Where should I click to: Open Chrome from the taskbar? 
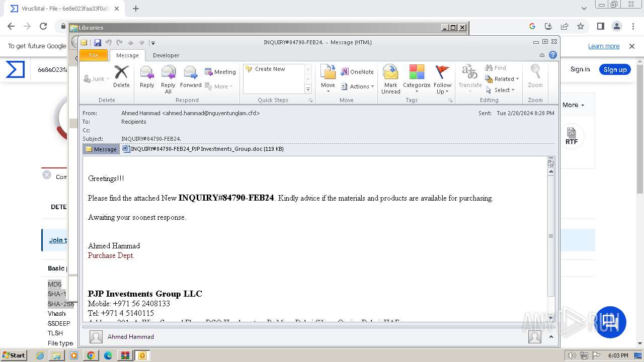click(91, 355)
